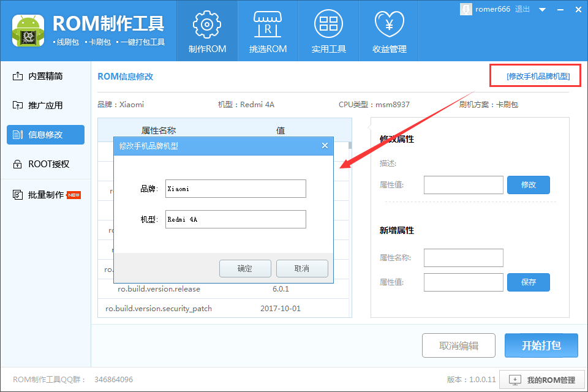Click the 机型 input field with Redmi 4A
The height and width of the screenshot is (392, 588).
(235, 219)
